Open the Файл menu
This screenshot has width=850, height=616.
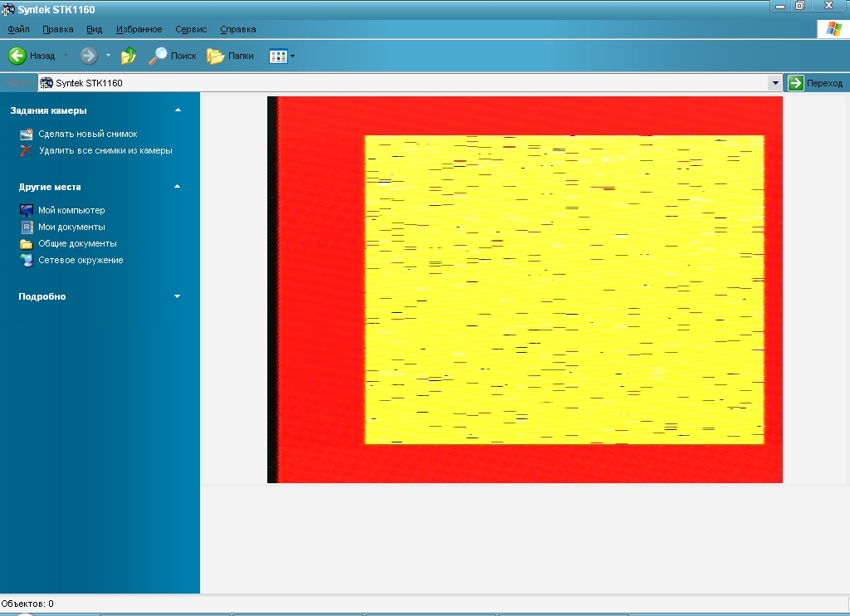click(18, 29)
